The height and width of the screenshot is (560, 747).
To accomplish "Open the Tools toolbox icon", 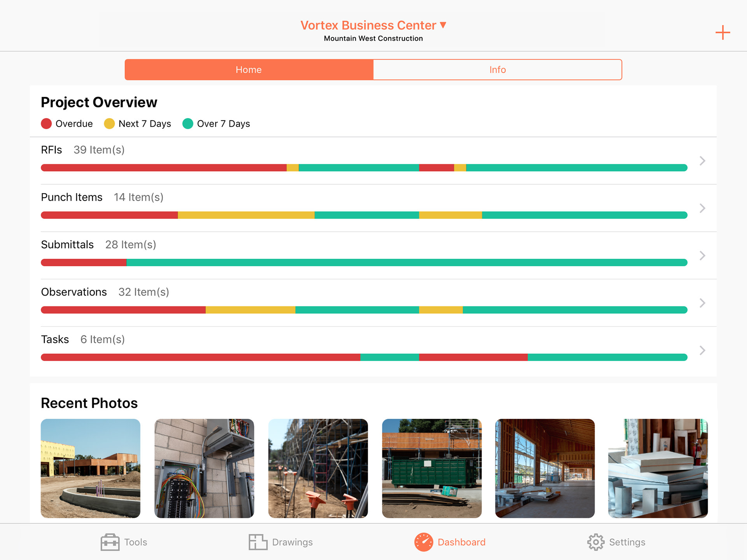I will tap(110, 542).
